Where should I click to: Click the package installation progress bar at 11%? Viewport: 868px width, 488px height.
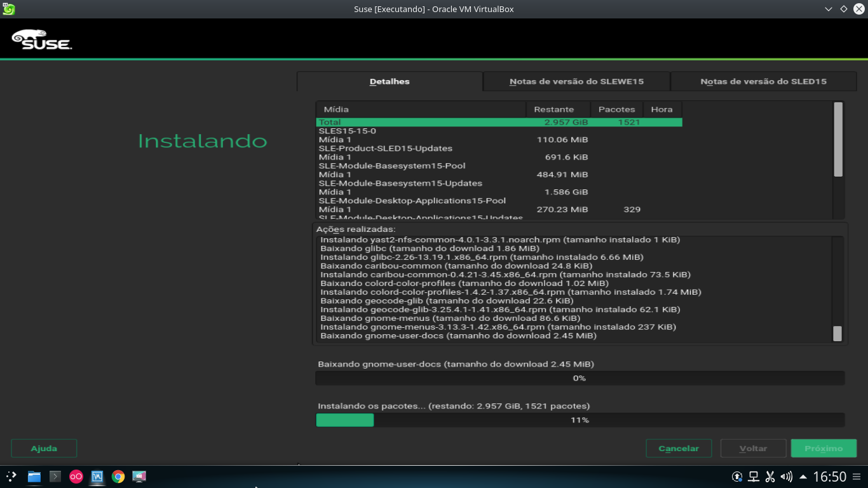pyautogui.click(x=580, y=420)
